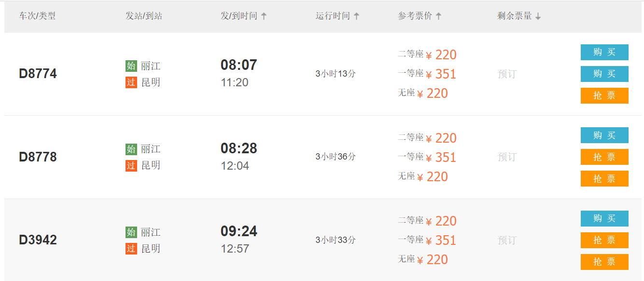Grab no-seat ticket for D8774
Image resolution: width=644 pixels, height=281 pixels.
[x=604, y=95]
